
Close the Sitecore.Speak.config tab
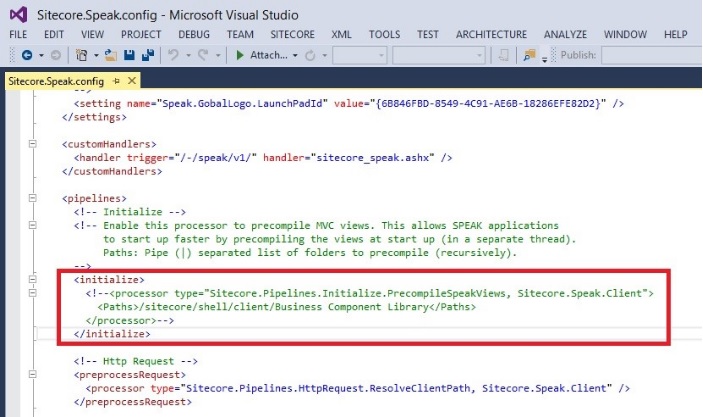tap(132, 81)
